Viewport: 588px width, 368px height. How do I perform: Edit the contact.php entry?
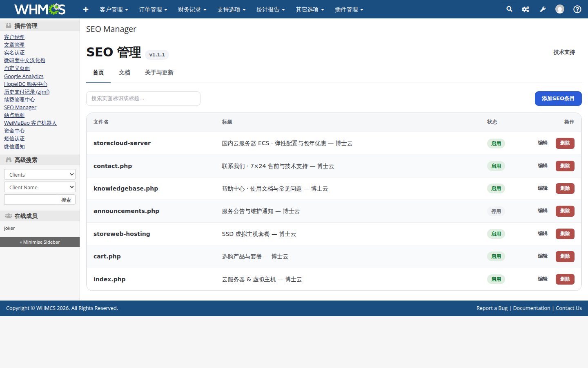click(x=543, y=166)
